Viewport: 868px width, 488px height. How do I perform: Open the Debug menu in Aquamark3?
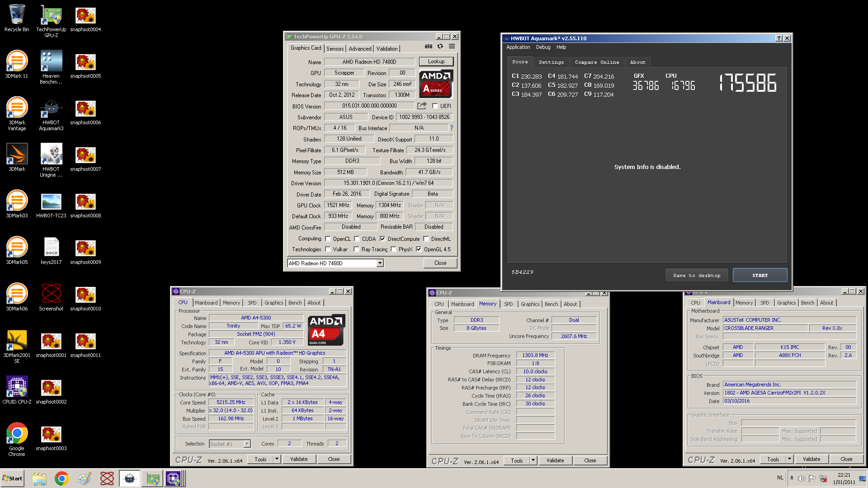coord(543,47)
